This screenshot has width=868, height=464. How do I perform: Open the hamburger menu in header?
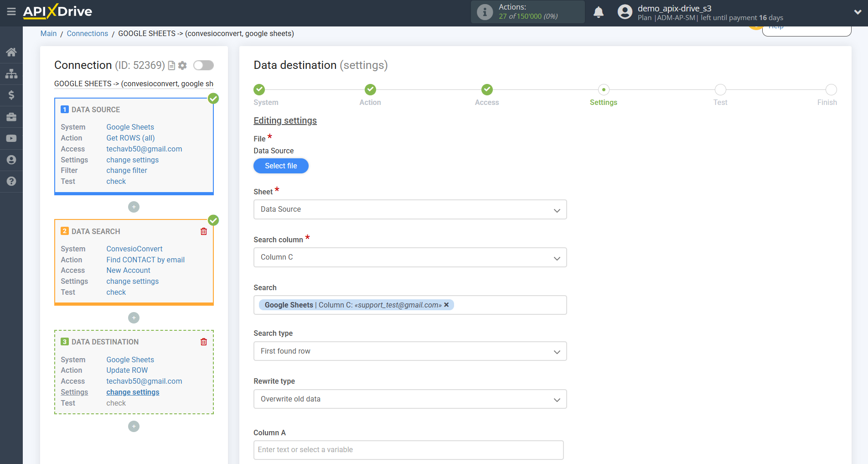11,11
